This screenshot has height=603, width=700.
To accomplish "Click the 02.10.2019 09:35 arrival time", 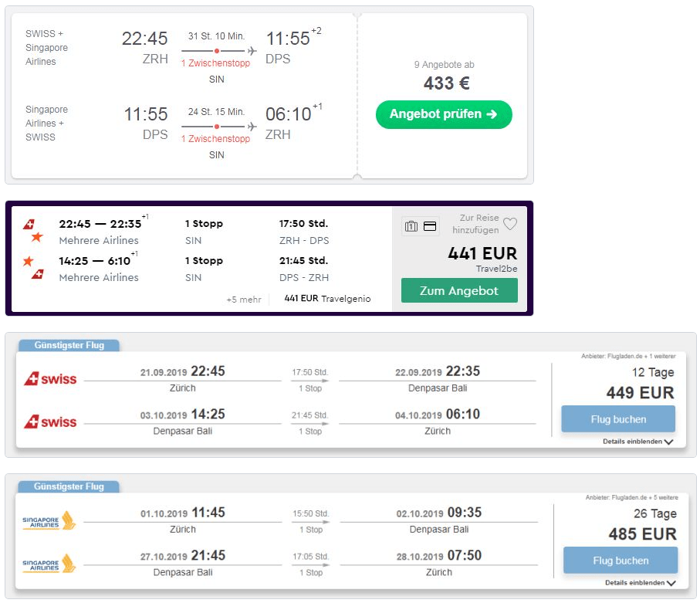I will coord(439,513).
